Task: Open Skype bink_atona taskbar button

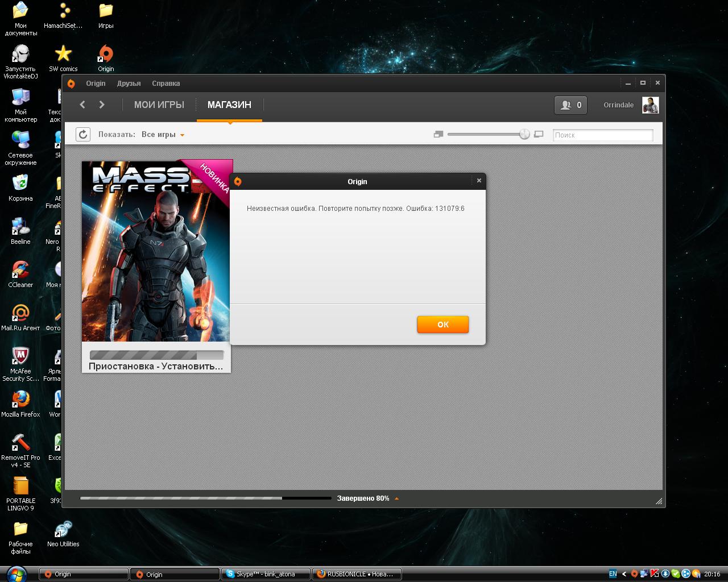Action: pyautogui.click(x=266, y=573)
